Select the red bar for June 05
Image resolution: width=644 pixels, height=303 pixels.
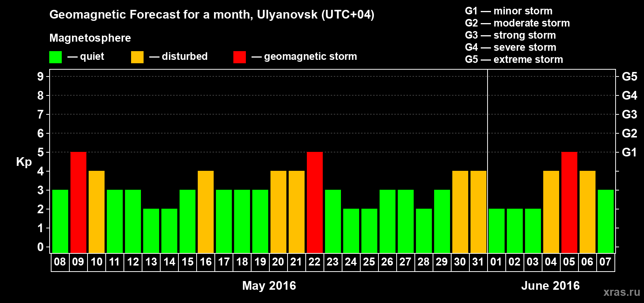[569, 202]
